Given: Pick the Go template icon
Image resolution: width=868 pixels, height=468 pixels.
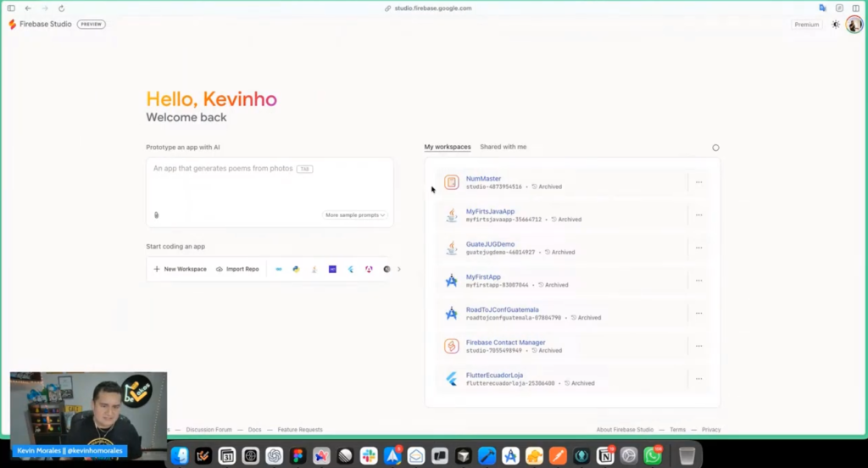Looking at the screenshot, I should 278,269.
